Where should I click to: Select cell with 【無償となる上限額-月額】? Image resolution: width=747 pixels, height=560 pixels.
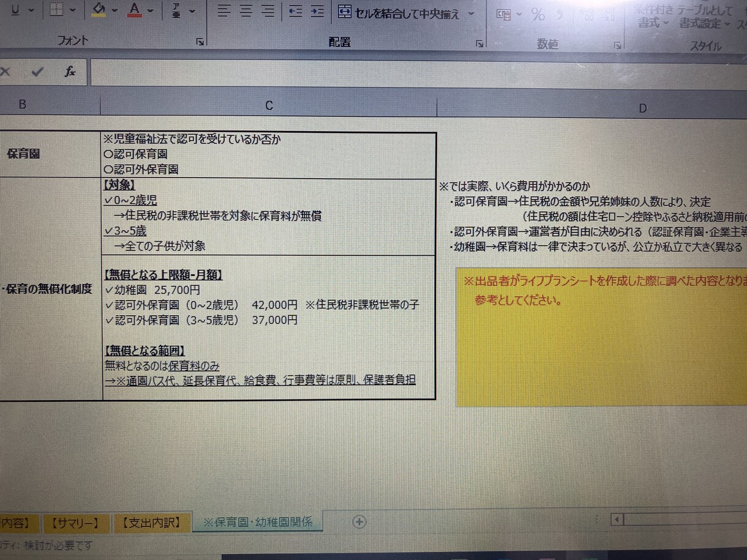[x=269, y=327]
